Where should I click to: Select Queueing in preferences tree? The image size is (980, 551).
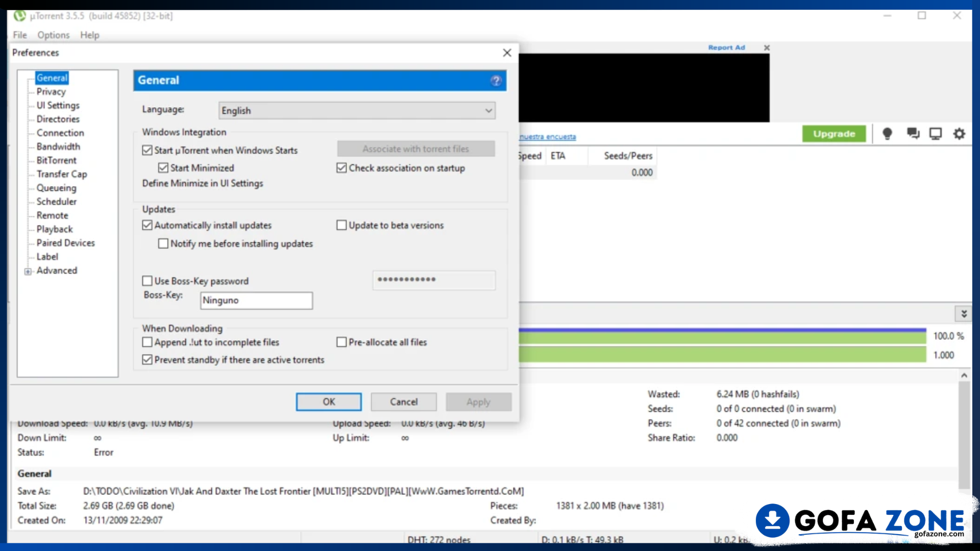click(56, 188)
